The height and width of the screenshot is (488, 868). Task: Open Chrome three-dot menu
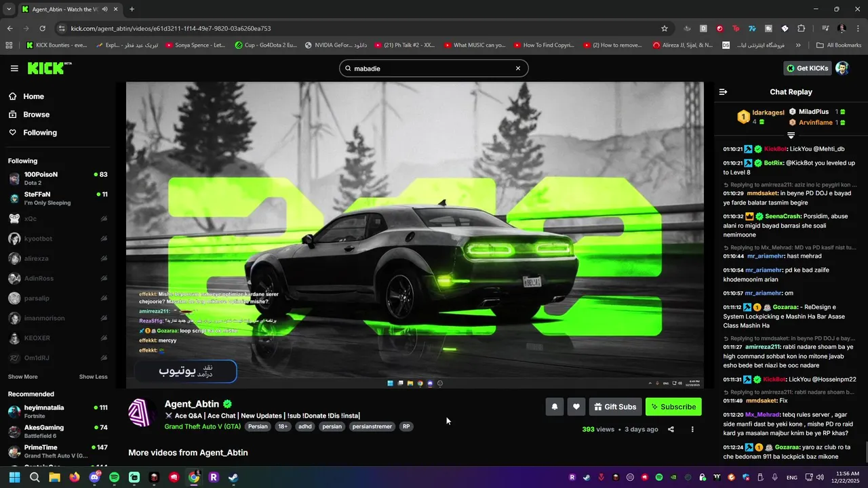(x=858, y=28)
